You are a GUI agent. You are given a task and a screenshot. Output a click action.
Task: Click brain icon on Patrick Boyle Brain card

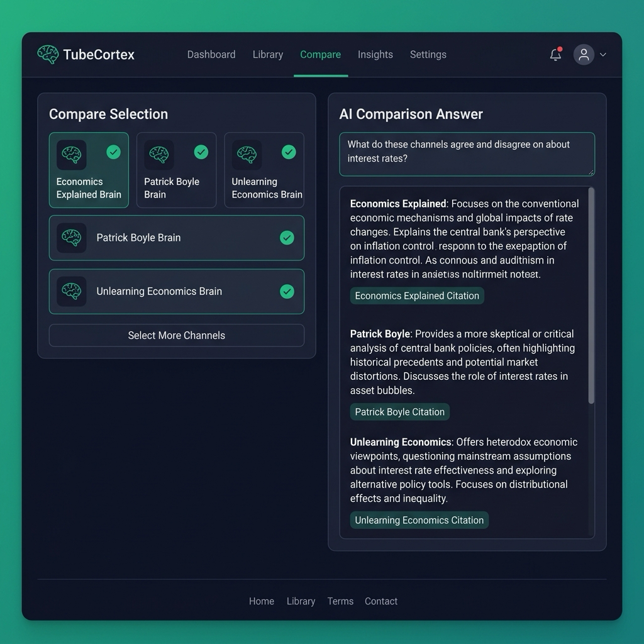pyautogui.click(x=159, y=155)
